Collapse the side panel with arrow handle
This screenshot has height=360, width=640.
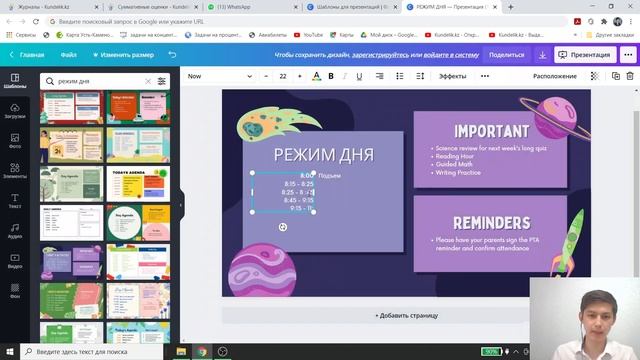point(181,205)
